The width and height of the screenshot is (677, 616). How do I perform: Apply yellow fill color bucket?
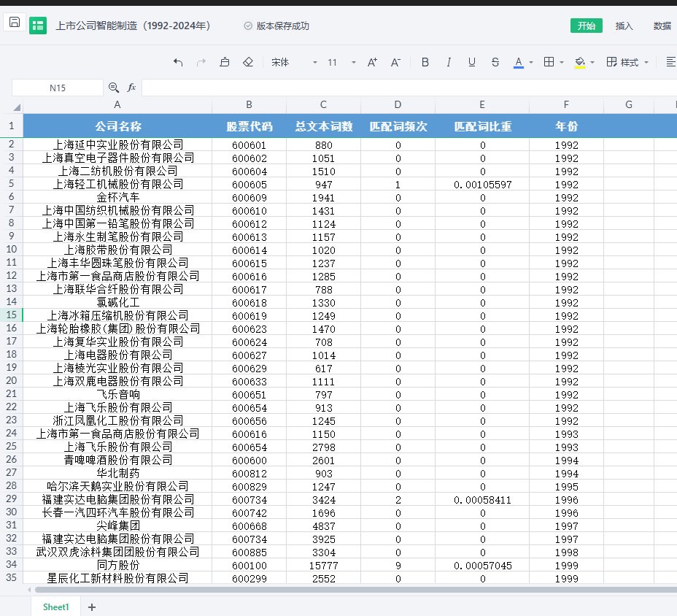tap(580, 63)
